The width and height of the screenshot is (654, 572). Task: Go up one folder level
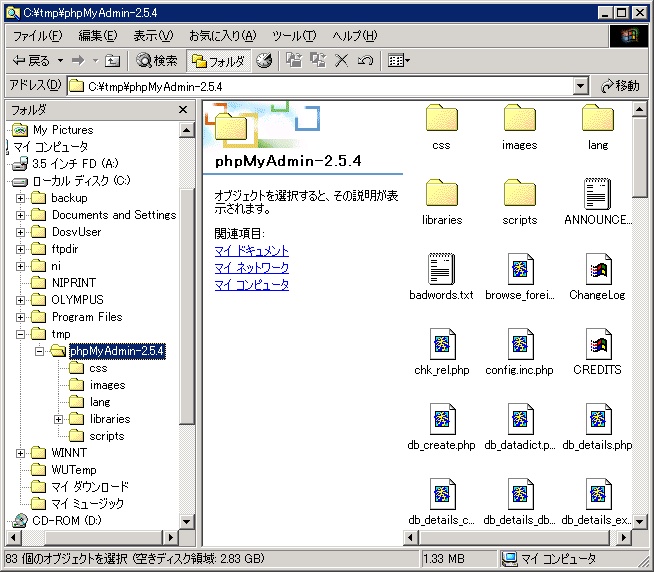coord(112,61)
